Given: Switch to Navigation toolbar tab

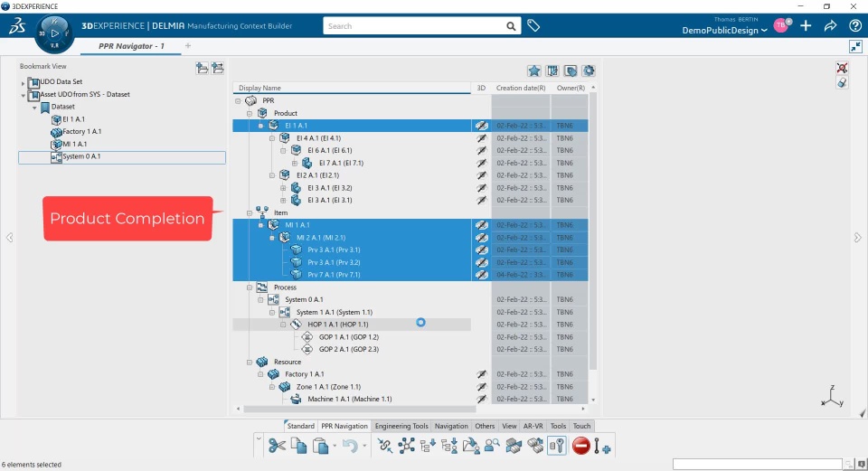Looking at the screenshot, I should coord(451,426).
